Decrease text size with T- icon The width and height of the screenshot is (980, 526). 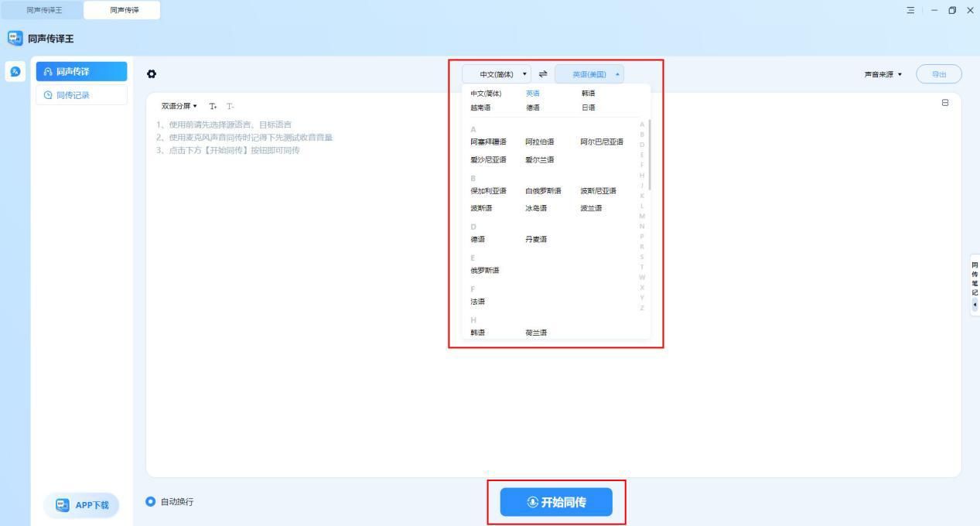[x=230, y=106]
